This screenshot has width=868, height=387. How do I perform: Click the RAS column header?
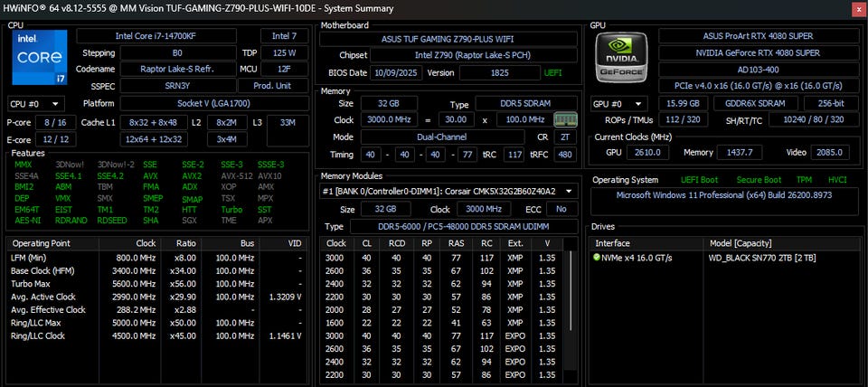pos(456,243)
